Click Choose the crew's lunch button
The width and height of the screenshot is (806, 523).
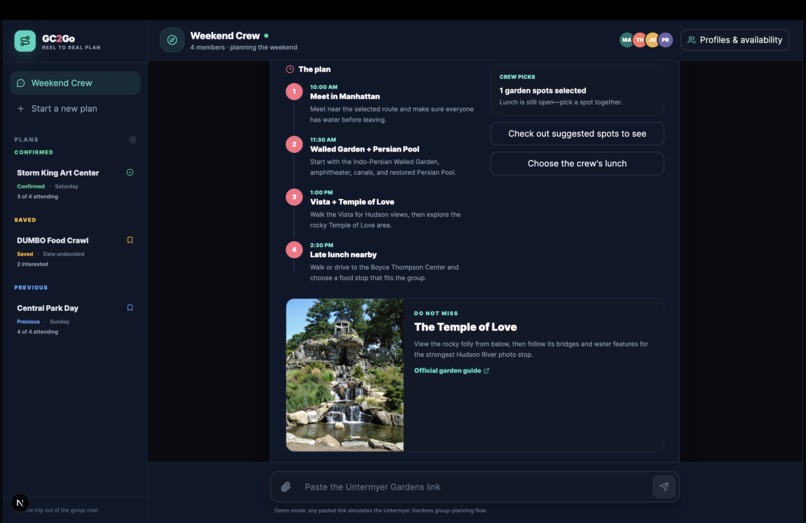(577, 164)
